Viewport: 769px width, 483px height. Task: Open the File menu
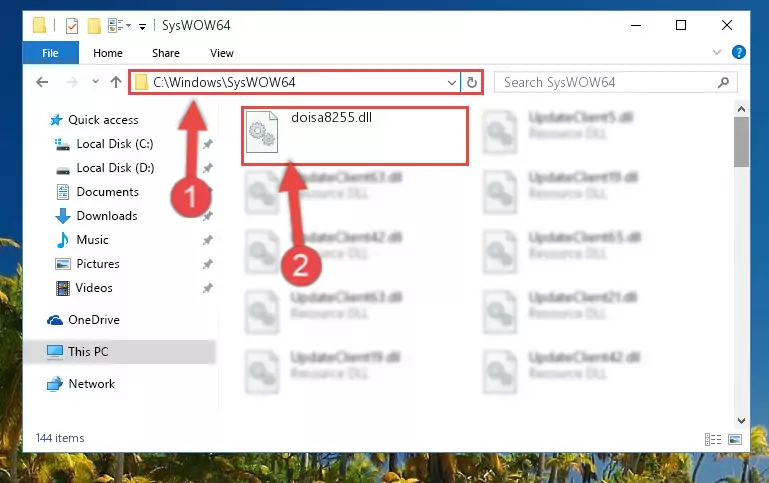[x=51, y=53]
